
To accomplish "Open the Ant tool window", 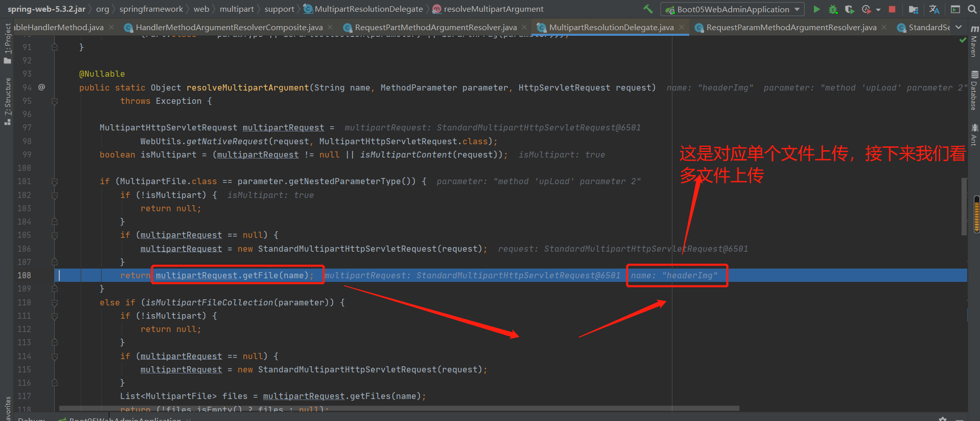I will (x=974, y=135).
